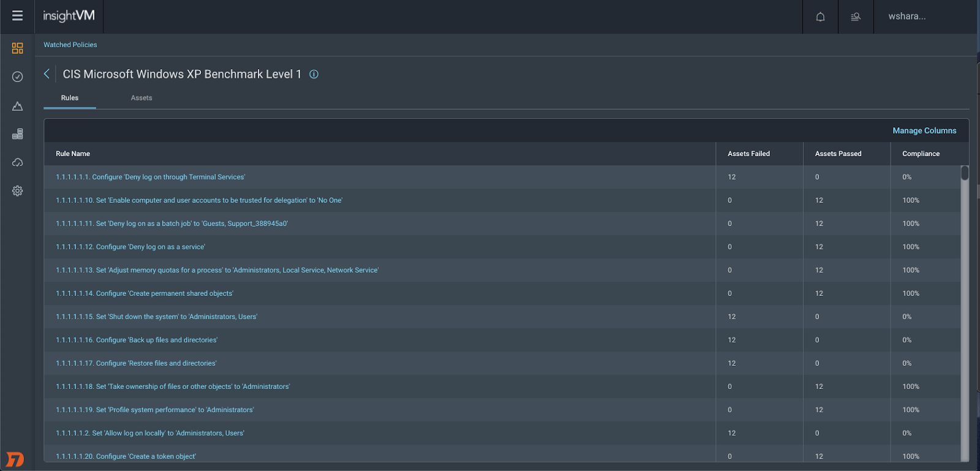Select the Rules tab
This screenshot has height=471, width=980.
click(70, 98)
